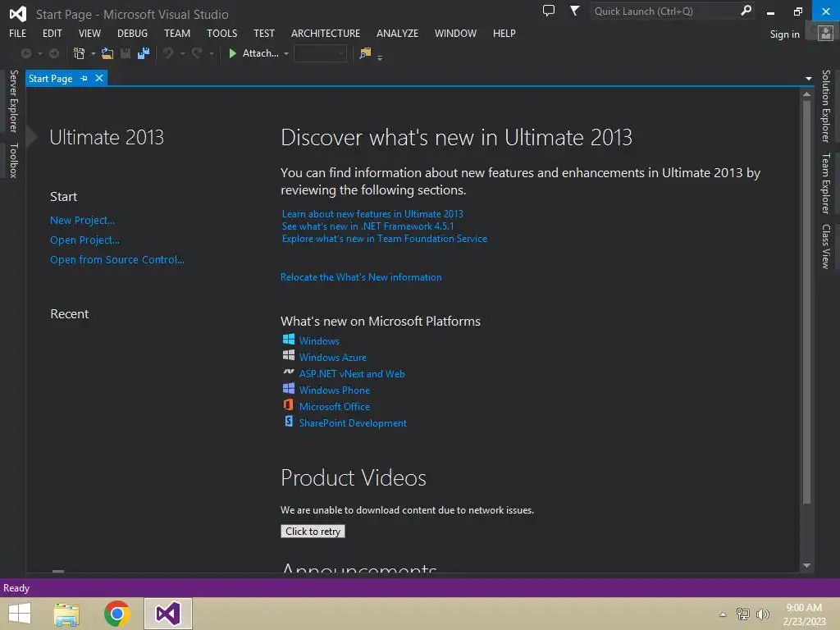Click the Click to retry button
Viewport: 840px width, 630px height.
pos(313,532)
